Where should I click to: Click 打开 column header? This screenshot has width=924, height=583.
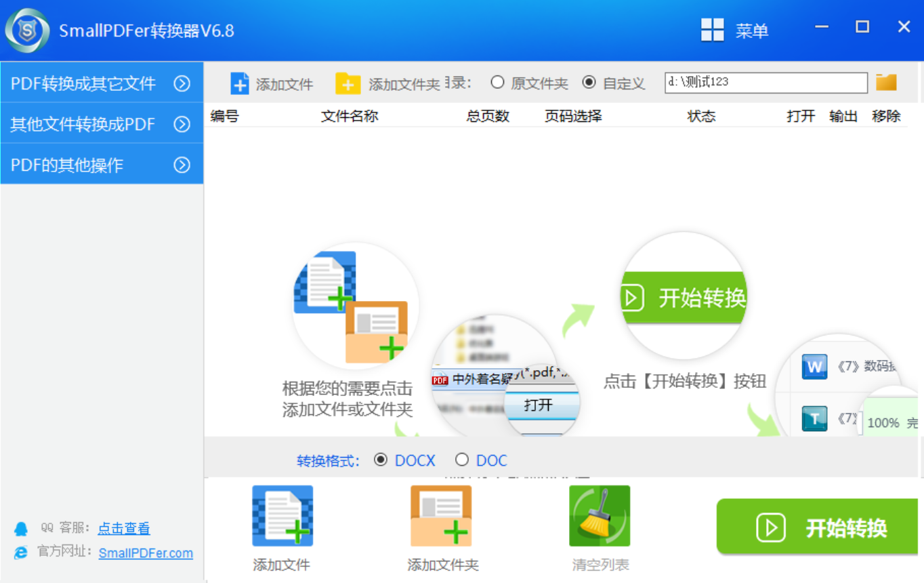click(801, 116)
